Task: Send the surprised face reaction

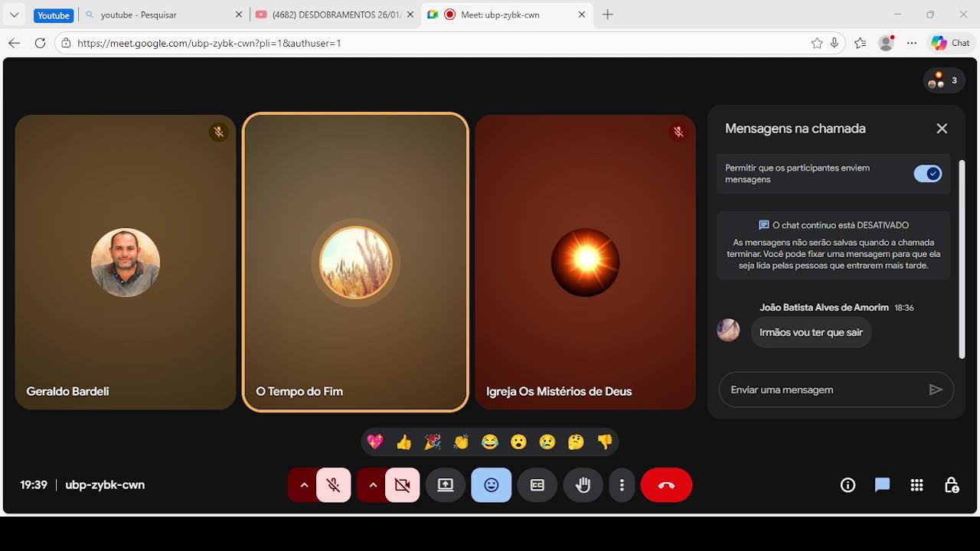Action: point(518,442)
